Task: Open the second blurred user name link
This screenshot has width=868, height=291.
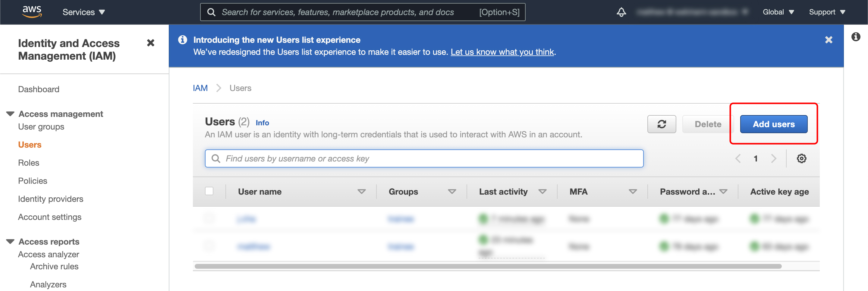Action: click(x=253, y=246)
